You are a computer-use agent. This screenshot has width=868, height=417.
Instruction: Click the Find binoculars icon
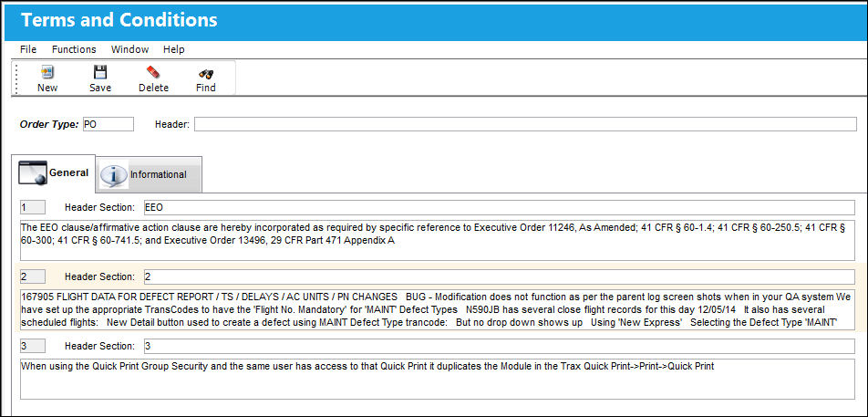(x=206, y=74)
